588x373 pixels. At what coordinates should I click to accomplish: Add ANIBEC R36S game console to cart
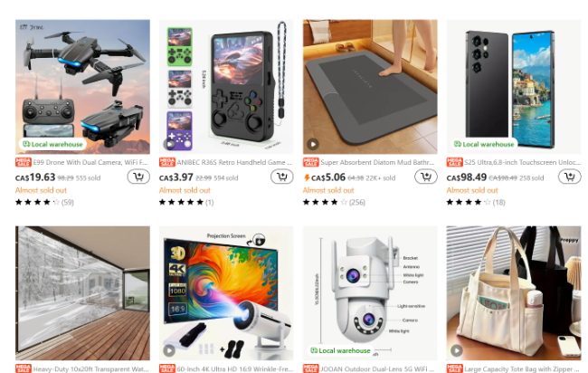coord(282,177)
